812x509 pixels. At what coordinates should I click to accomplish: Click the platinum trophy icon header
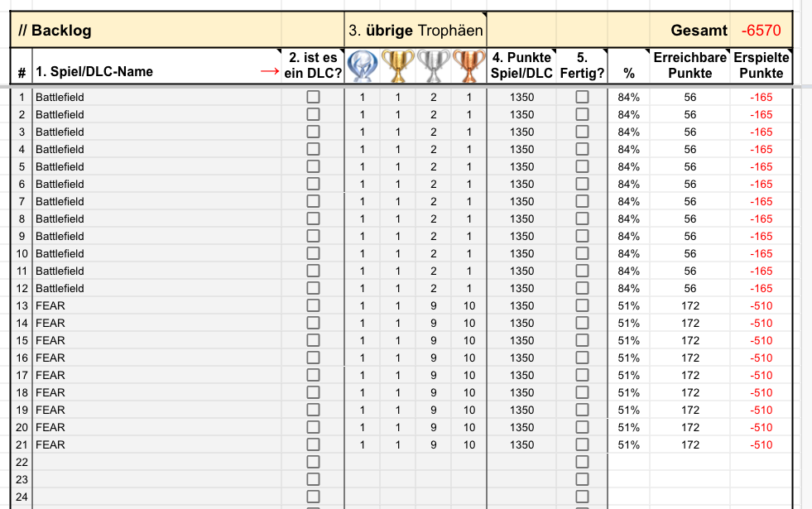(362, 65)
